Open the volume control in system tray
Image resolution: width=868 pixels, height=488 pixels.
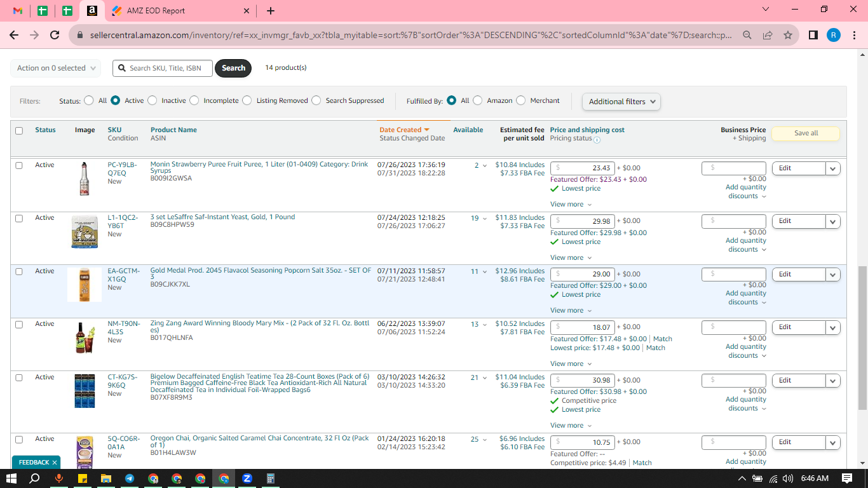788,478
